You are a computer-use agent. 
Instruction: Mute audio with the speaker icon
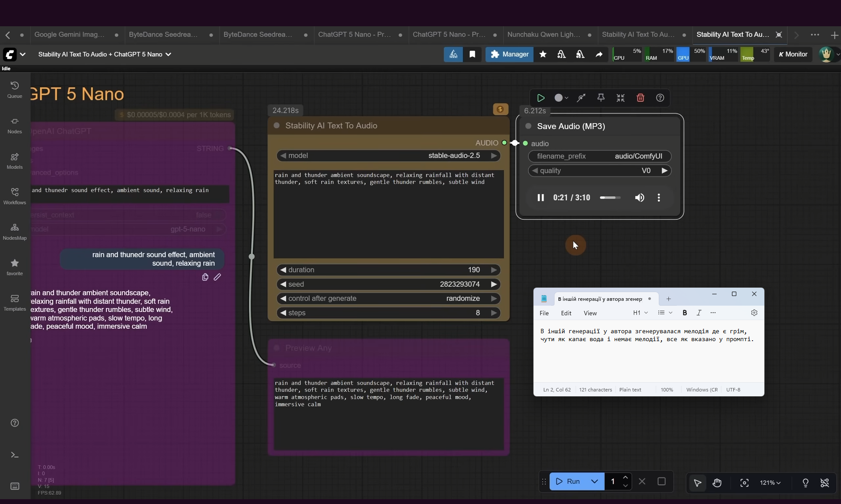639,197
